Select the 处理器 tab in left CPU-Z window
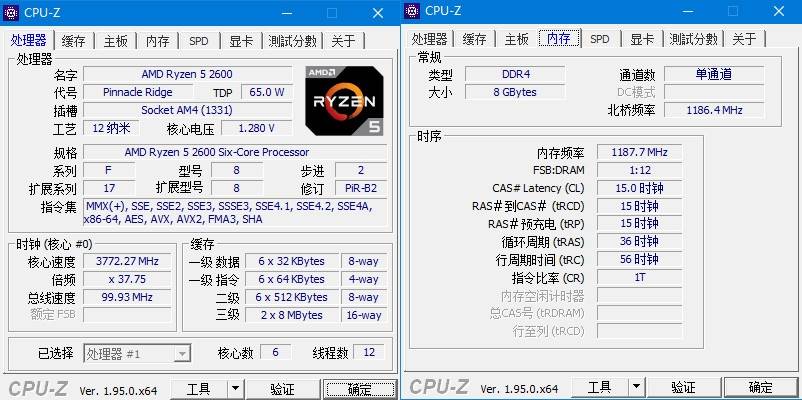 (29, 40)
